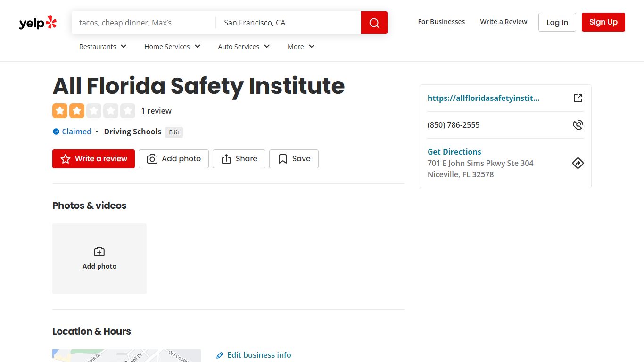The width and height of the screenshot is (644, 362).
Task: Open the Driving Schools category link
Action: tap(132, 132)
